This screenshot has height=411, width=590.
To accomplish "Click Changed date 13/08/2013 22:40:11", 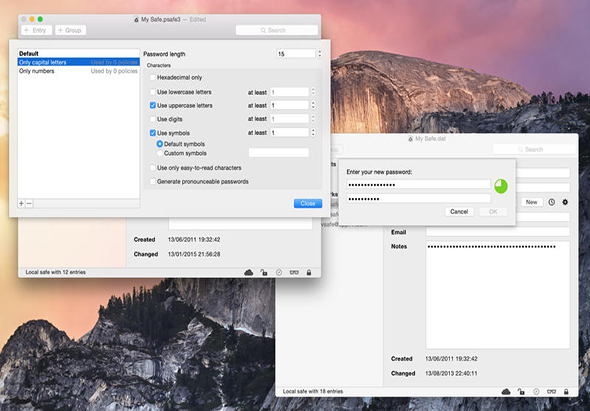I will [451, 373].
